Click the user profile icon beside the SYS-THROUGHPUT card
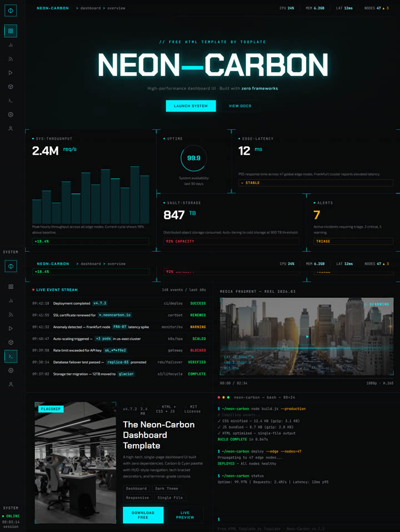Viewport: 400px width, 532px height. click(11, 128)
